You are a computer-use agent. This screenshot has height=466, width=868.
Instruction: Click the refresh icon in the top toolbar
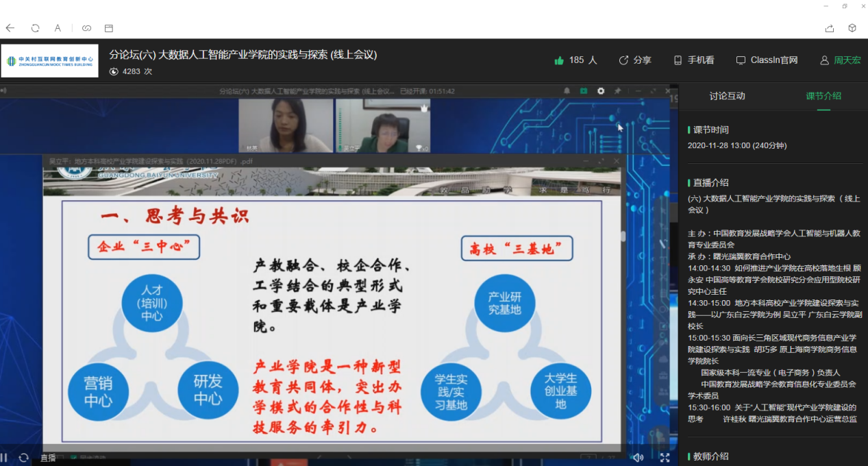(35, 28)
